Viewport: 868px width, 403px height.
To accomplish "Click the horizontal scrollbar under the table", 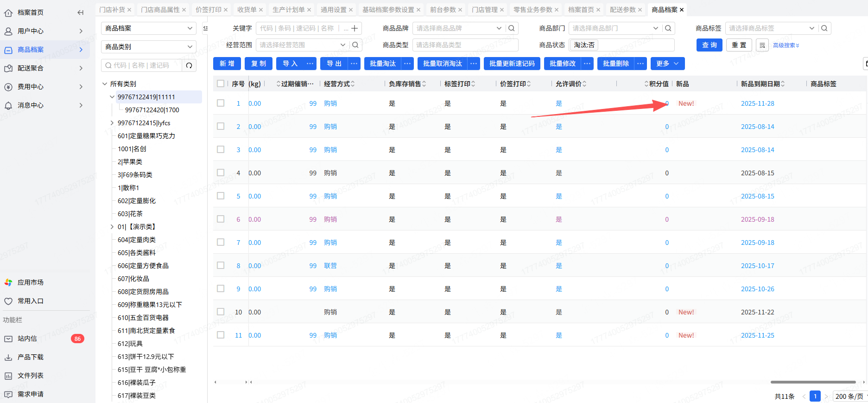I will (812, 382).
